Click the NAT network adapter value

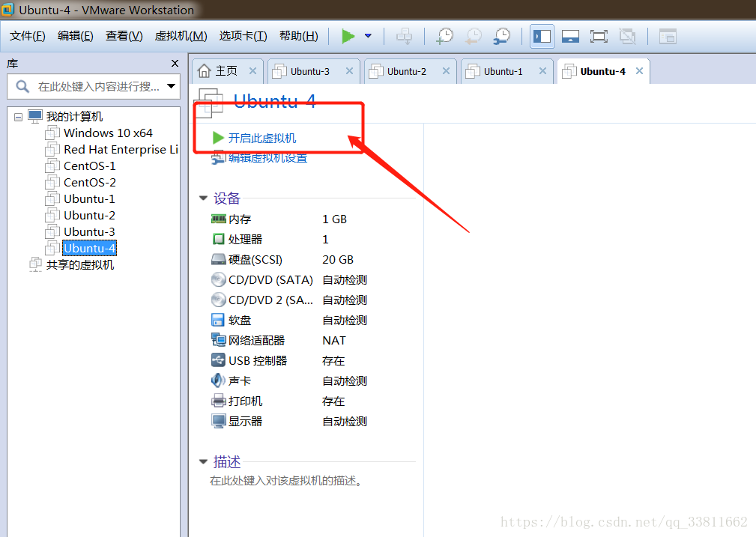334,341
